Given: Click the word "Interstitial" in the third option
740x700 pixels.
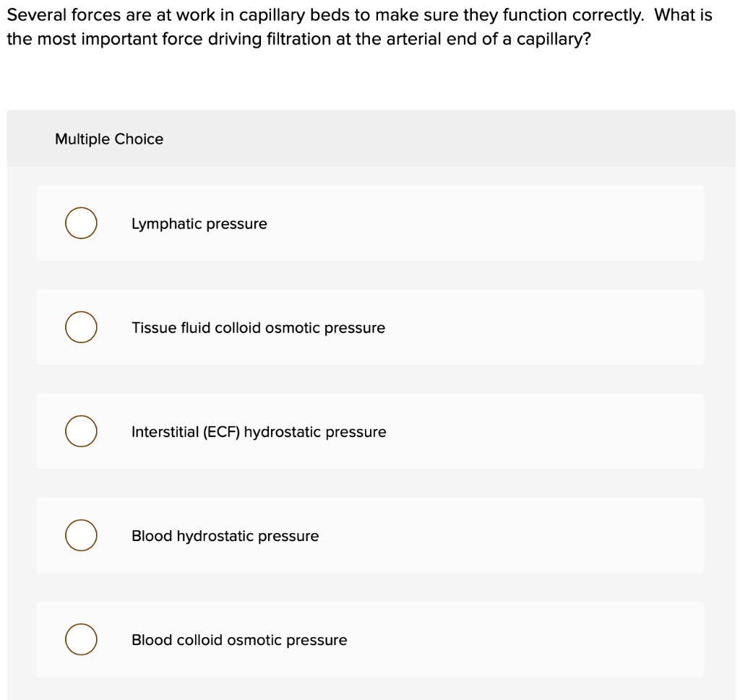Looking at the screenshot, I should (x=165, y=432).
